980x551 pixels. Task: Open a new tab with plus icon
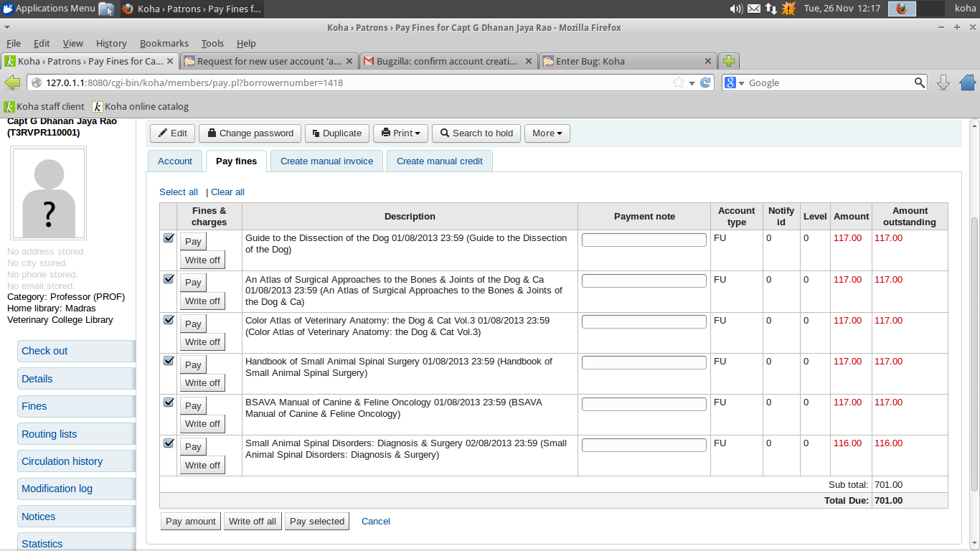point(729,61)
